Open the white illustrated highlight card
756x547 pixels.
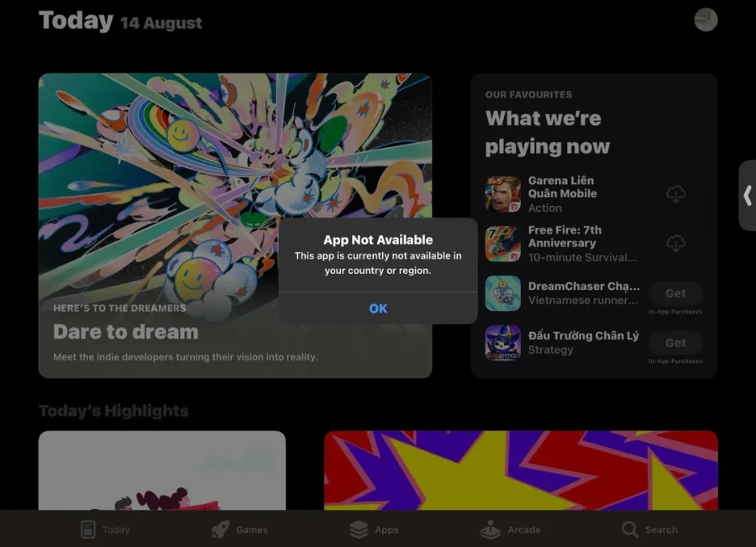pos(162,471)
